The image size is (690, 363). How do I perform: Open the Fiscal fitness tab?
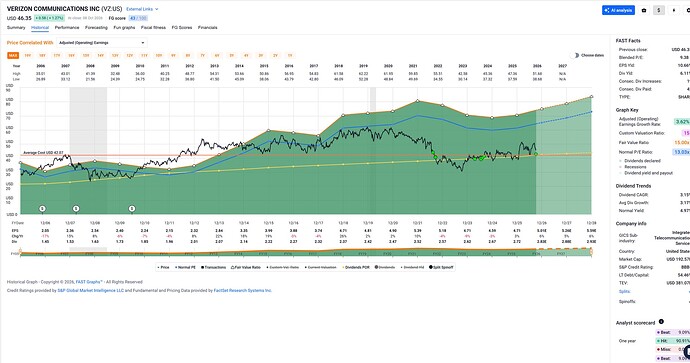pos(153,27)
